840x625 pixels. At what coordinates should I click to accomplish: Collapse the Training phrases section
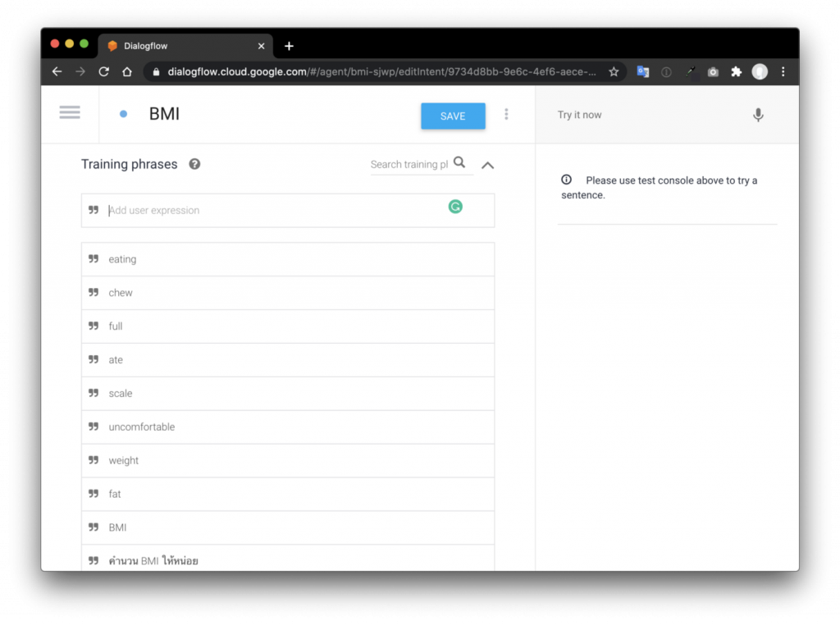tap(487, 165)
